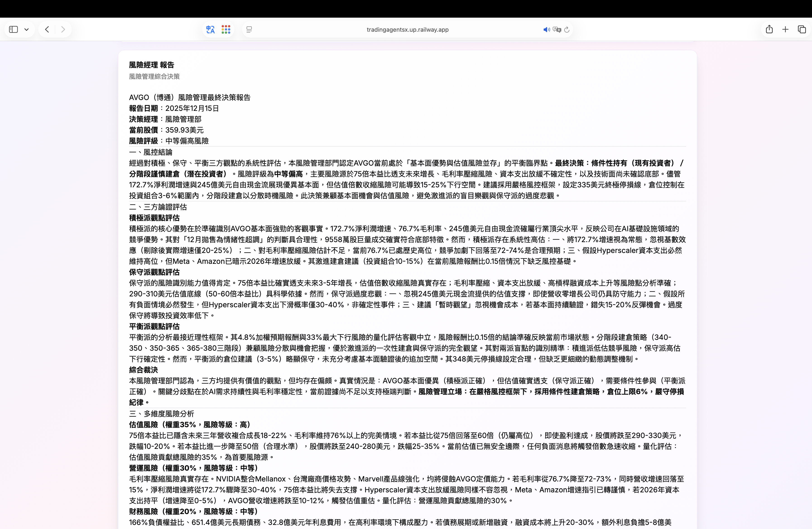Click the 決策經理：風險管理部 line

165,119
